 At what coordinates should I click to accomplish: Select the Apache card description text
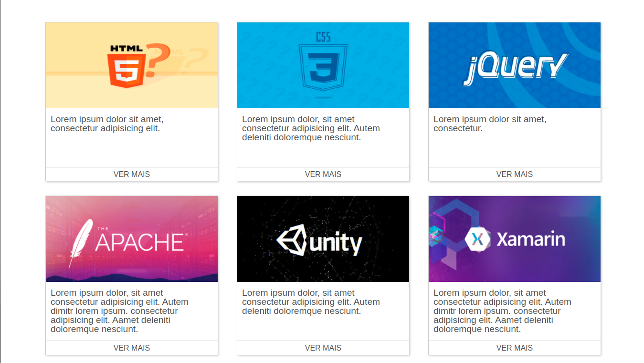(120, 311)
